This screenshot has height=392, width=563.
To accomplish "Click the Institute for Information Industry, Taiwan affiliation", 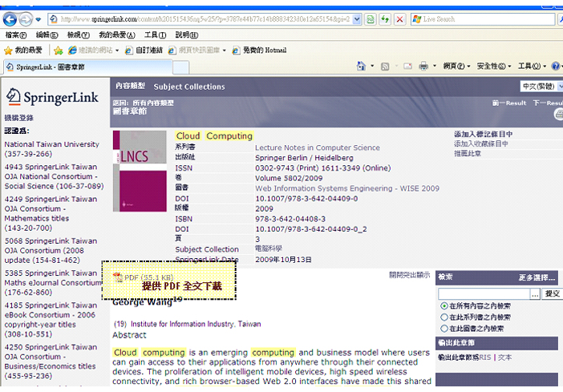I will 196,324.
